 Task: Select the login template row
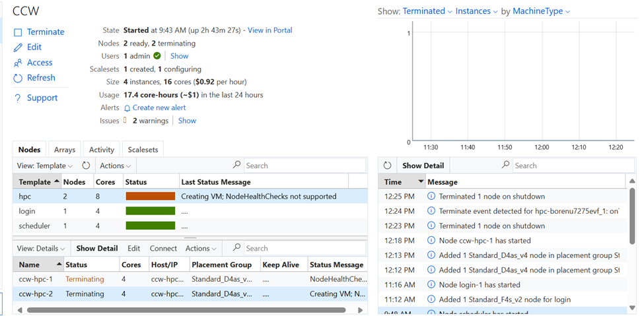point(190,211)
